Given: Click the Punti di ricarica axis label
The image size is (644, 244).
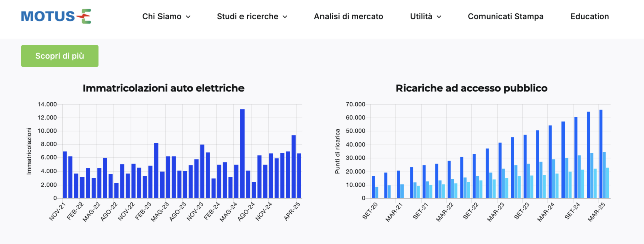Looking at the screenshot, I should coord(338,151).
